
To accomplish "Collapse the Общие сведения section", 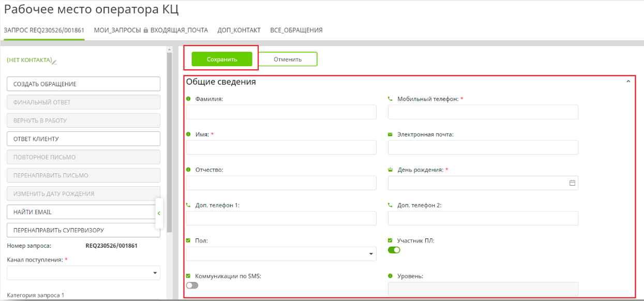I will tap(628, 82).
